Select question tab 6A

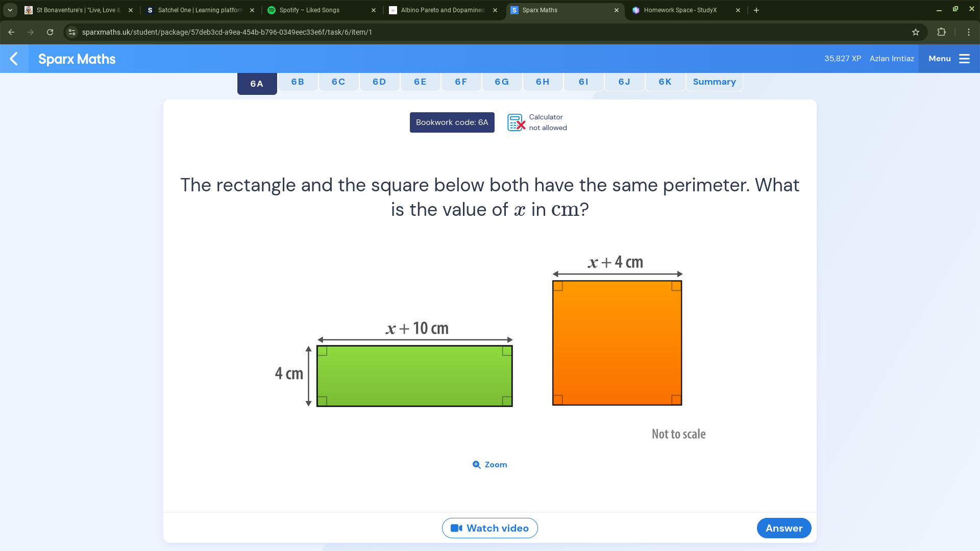pyautogui.click(x=257, y=84)
